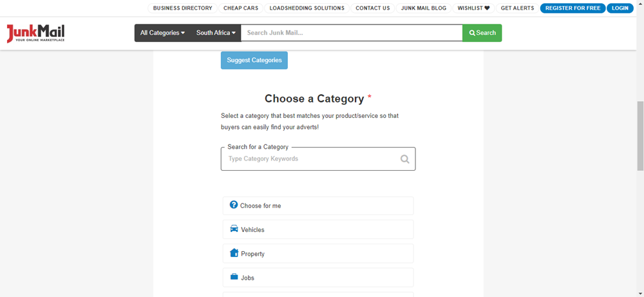Viewport: 644px width, 297px height.
Task: Click the question mark icon for Choose for me
Action: pyautogui.click(x=234, y=205)
